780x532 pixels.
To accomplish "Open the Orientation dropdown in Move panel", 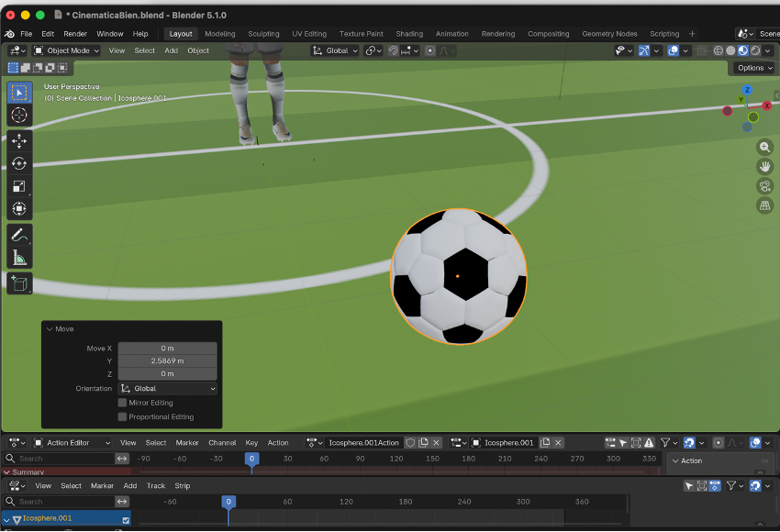I will click(168, 389).
